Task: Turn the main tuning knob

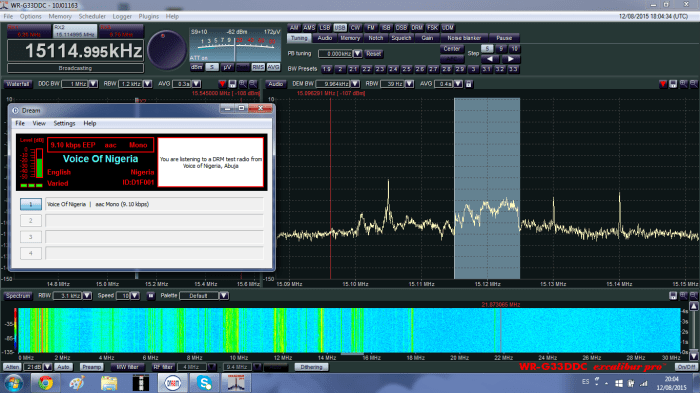Action: [x=167, y=50]
